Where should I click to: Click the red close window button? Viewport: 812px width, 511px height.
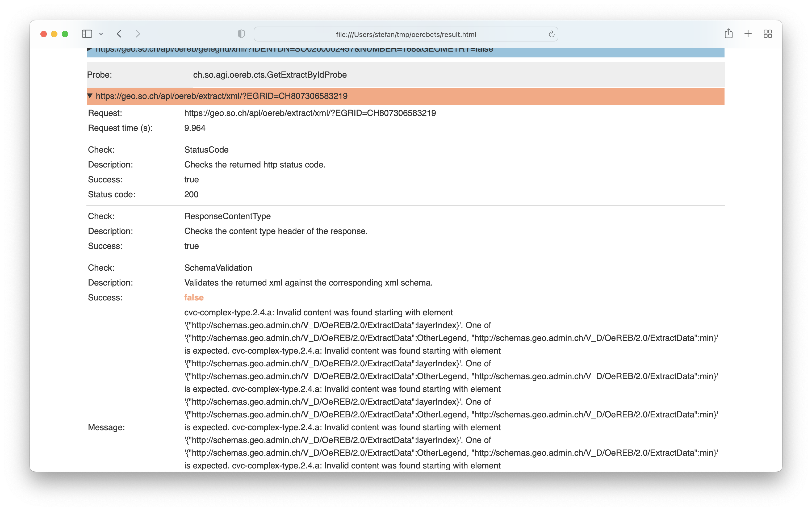coord(44,34)
